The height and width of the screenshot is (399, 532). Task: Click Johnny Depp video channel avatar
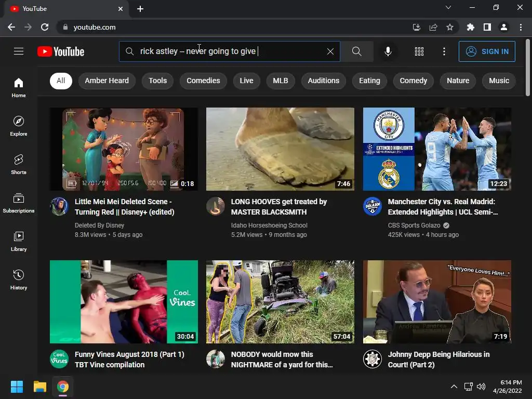[x=372, y=359]
